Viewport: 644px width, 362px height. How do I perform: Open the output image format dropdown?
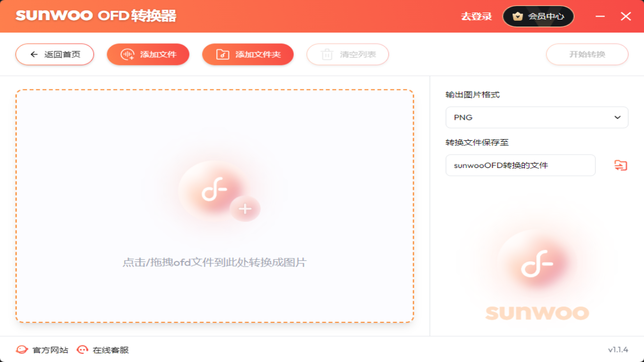click(536, 117)
